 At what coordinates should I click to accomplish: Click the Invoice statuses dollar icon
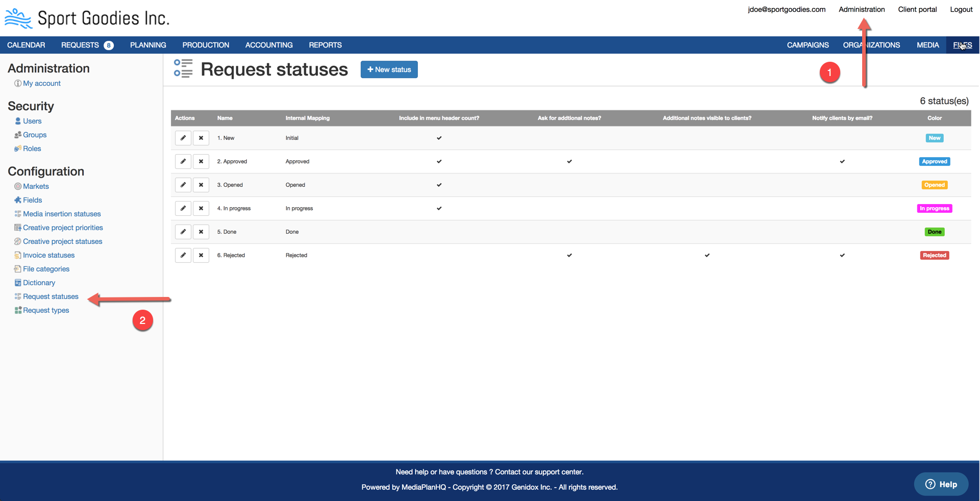[17, 255]
